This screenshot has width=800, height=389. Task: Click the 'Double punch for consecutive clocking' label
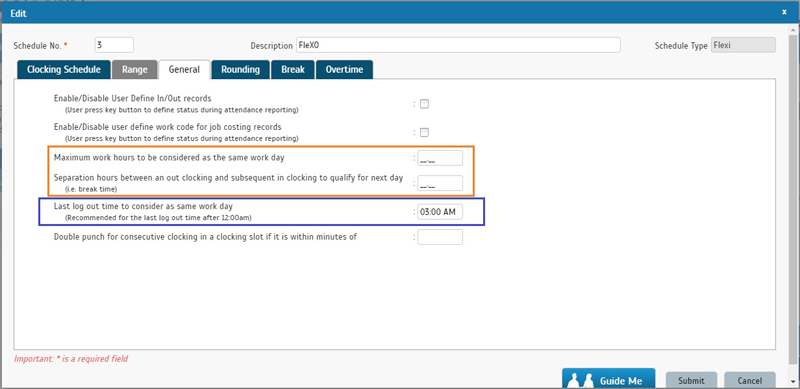tap(205, 237)
